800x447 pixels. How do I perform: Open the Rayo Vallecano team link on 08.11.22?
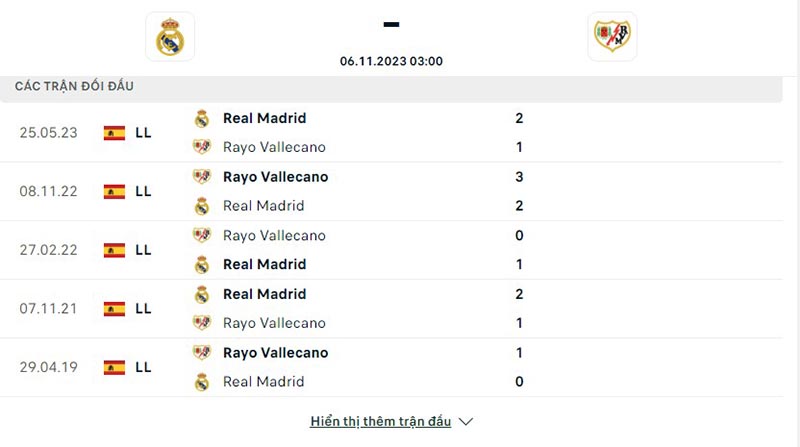point(275,177)
